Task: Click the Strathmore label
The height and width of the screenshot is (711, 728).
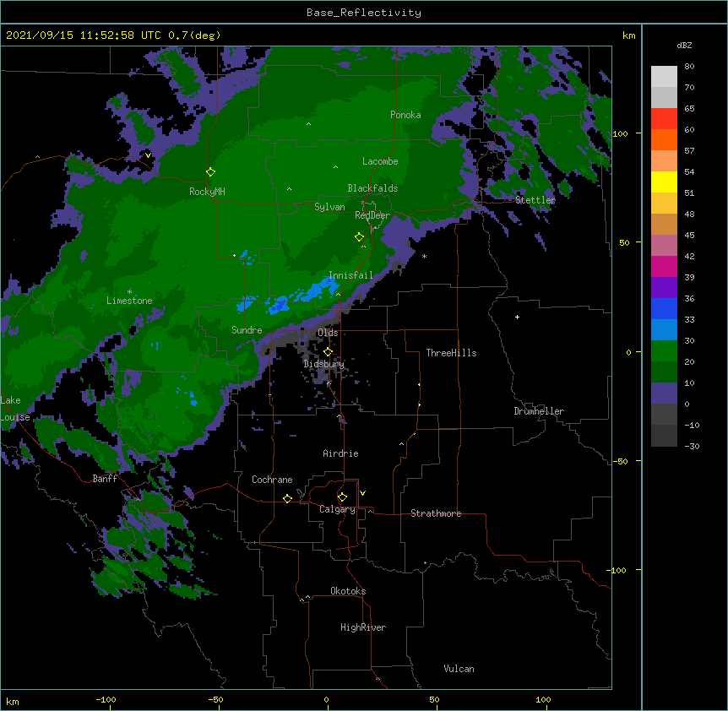Action: pyautogui.click(x=436, y=513)
